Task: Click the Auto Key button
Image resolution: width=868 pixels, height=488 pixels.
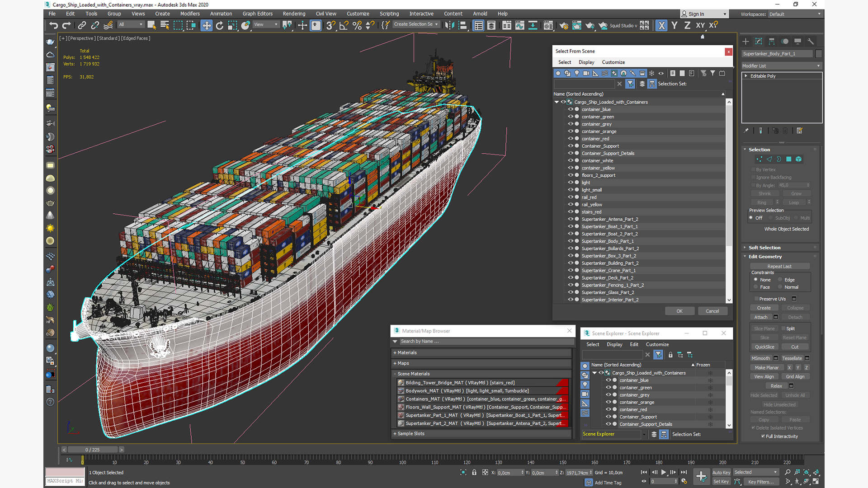Action: [721, 473]
